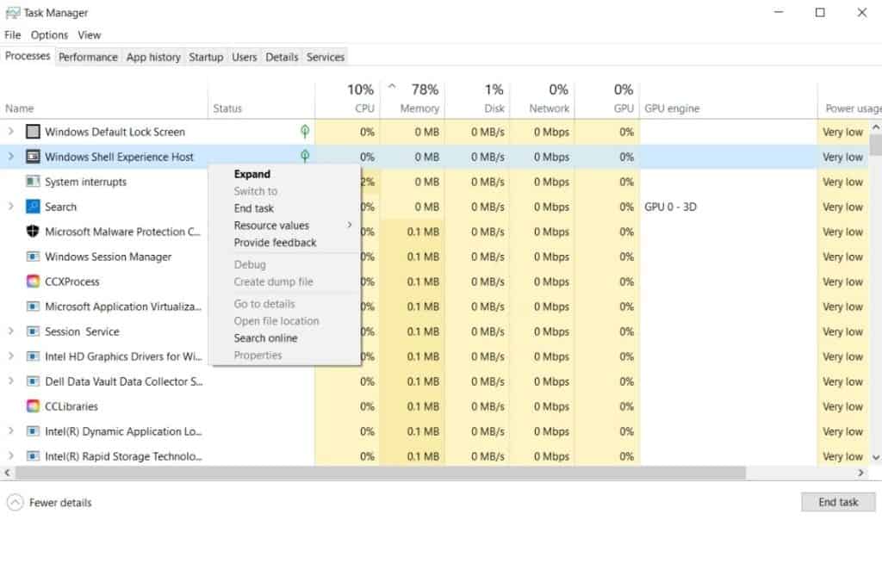
Task: Click the vertical scrollbar up arrow
Action: coord(876,127)
